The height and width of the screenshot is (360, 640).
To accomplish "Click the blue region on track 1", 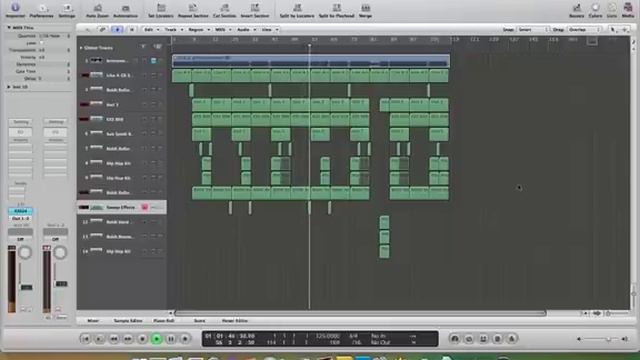I will pyautogui.click(x=311, y=61).
